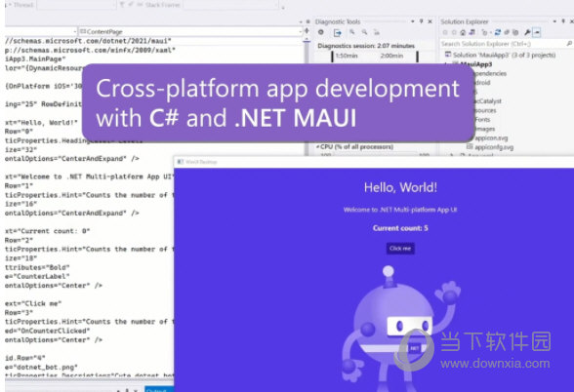
Task: Open Diagnostic Tools settings gear
Action: click(x=321, y=32)
